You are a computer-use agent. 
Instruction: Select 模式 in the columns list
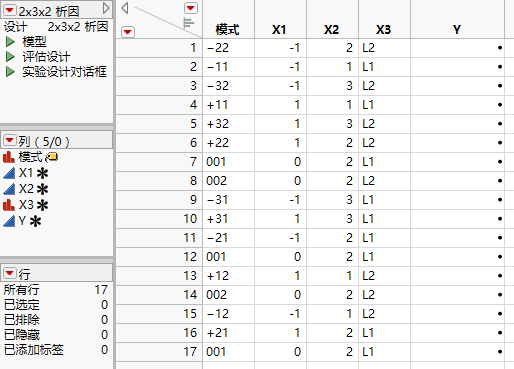[31, 157]
